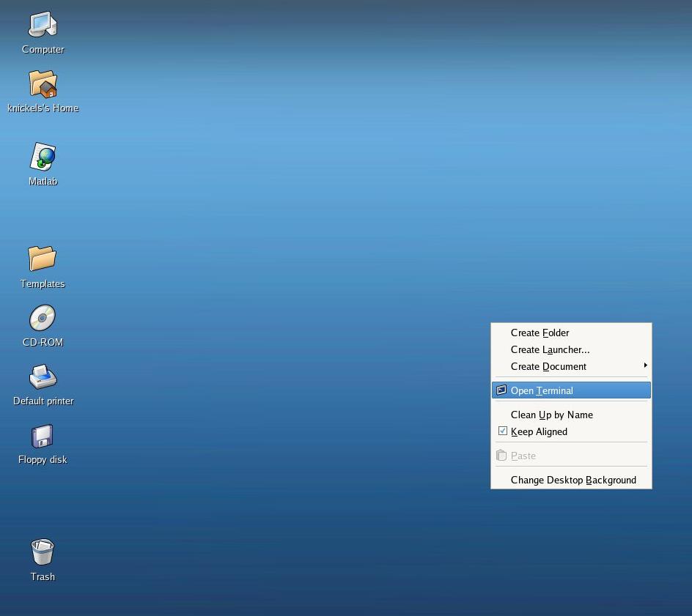
Task: Click the 'Floppy disk' label text
Action: [43, 459]
